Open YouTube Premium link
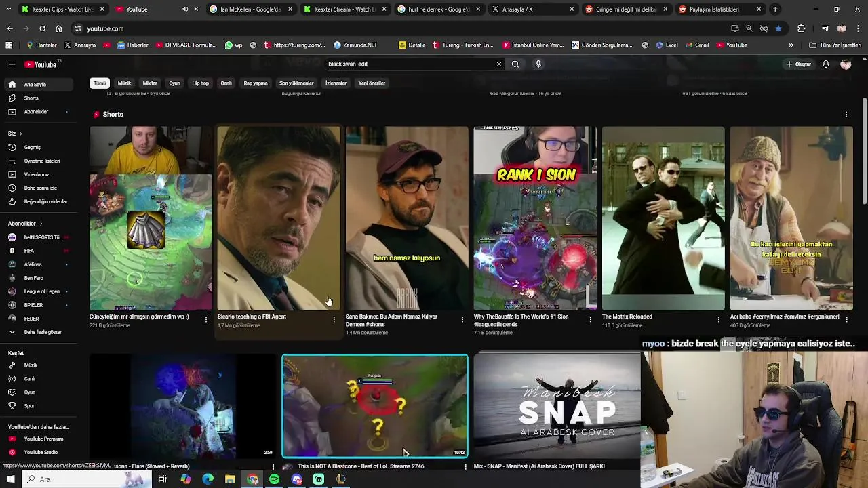Screen dimensions: 868x488 point(38,439)
